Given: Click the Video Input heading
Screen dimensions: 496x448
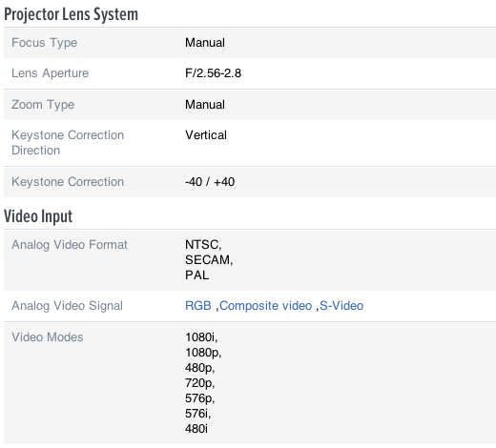Looking at the screenshot, I should point(38,216).
